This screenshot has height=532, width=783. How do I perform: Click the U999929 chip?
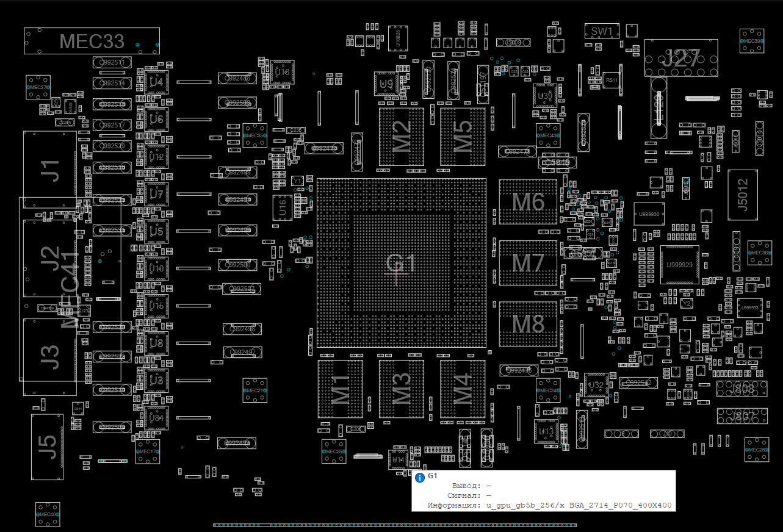[x=679, y=265]
